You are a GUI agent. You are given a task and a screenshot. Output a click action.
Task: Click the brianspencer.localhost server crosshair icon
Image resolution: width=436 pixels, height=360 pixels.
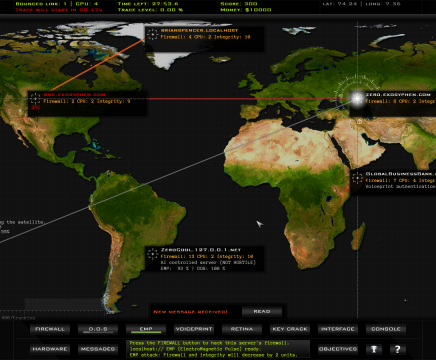point(152,34)
